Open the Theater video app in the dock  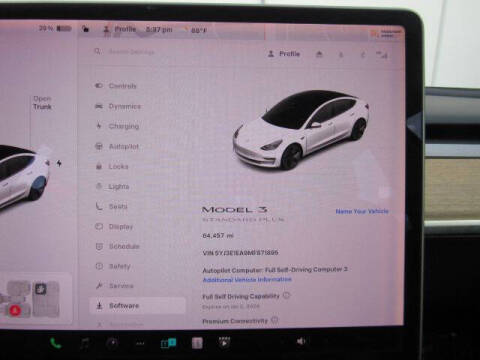click(x=224, y=342)
